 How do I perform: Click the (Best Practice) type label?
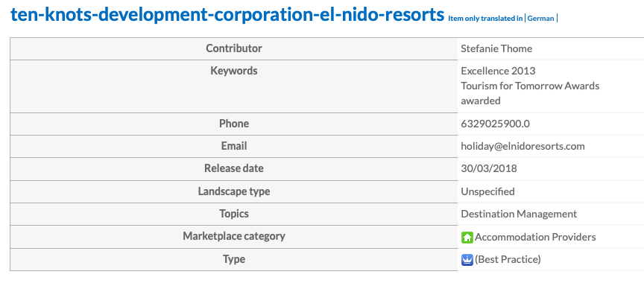click(x=508, y=260)
